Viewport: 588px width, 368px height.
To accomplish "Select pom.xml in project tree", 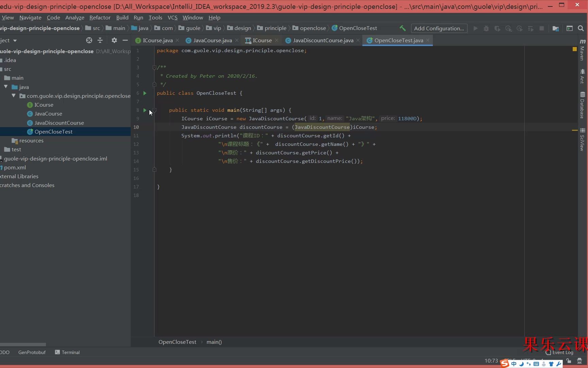I will [15, 167].
